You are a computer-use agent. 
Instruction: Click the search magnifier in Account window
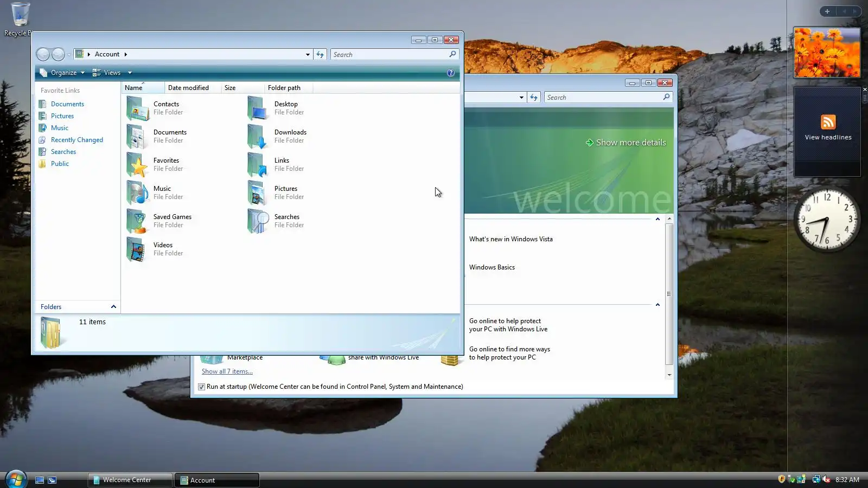coord(452,54)
